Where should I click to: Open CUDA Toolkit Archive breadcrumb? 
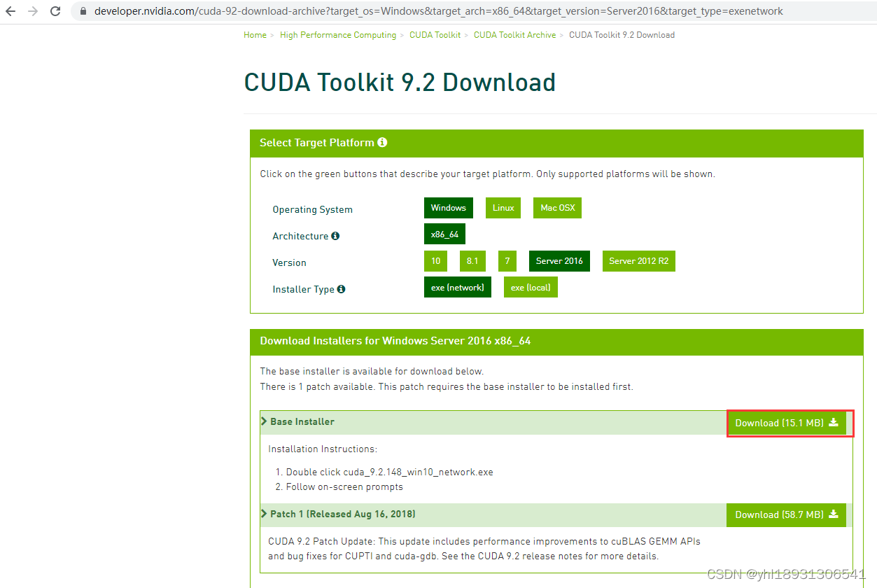tap(514, 35)
